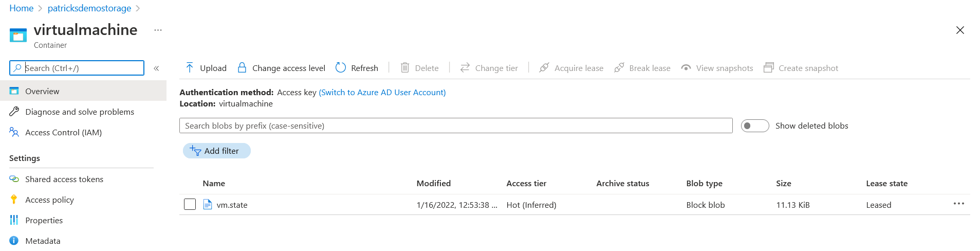The width and height of the screenshot is (980, 251).
Task: Open the Overview menu item
Action: (x=83, y=91)
